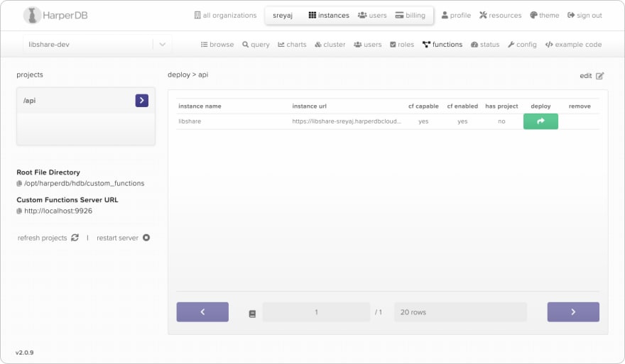Viewport: 625px width, 364px height.
Task: Copy the Custom Functions Server URL
Action: (x=19, y=211)
